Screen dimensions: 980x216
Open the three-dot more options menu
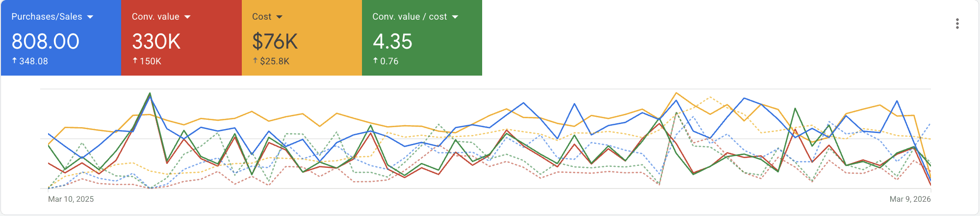[957, 24]
